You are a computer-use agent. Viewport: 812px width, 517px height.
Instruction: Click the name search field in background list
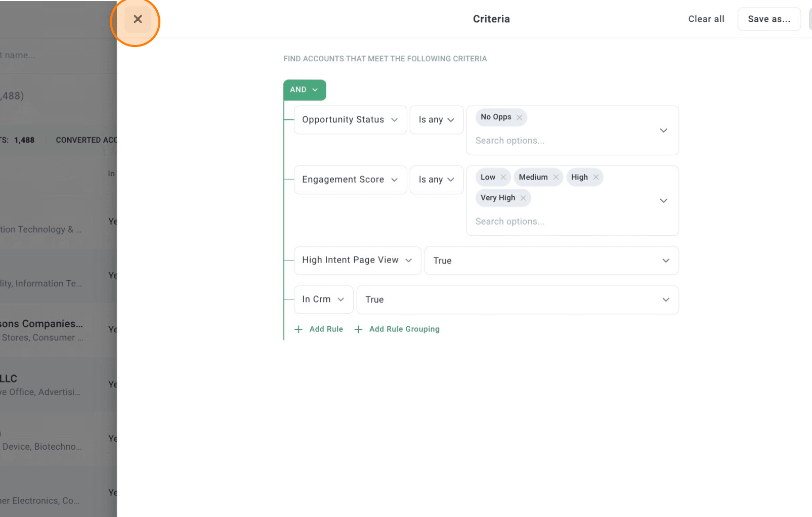tap(58, 55)
